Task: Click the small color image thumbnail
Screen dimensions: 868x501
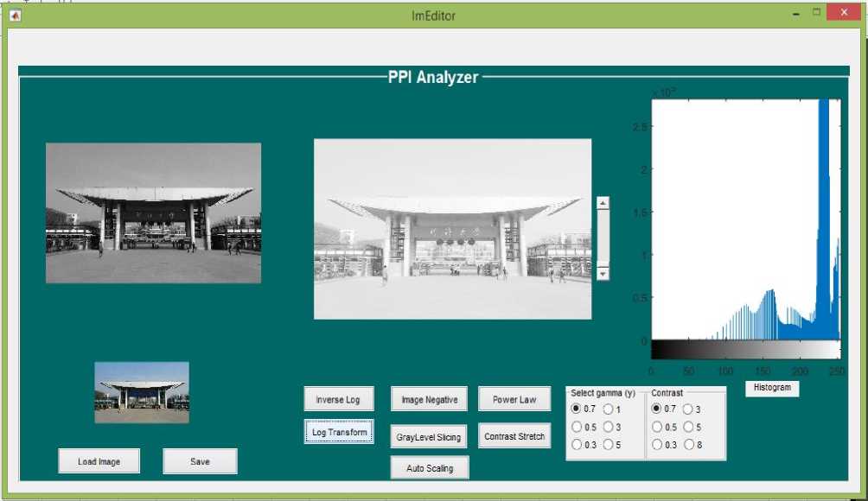Action: [142, 393]
